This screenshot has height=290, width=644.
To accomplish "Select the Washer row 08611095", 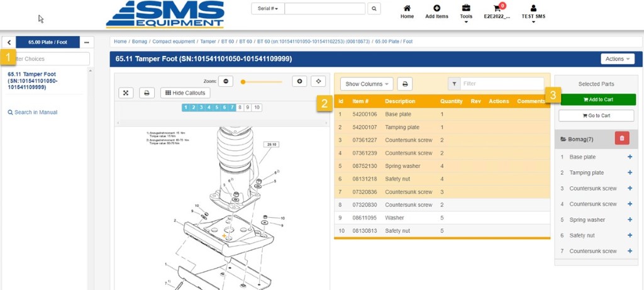I will pyautogui.click(x=442, y=218).
